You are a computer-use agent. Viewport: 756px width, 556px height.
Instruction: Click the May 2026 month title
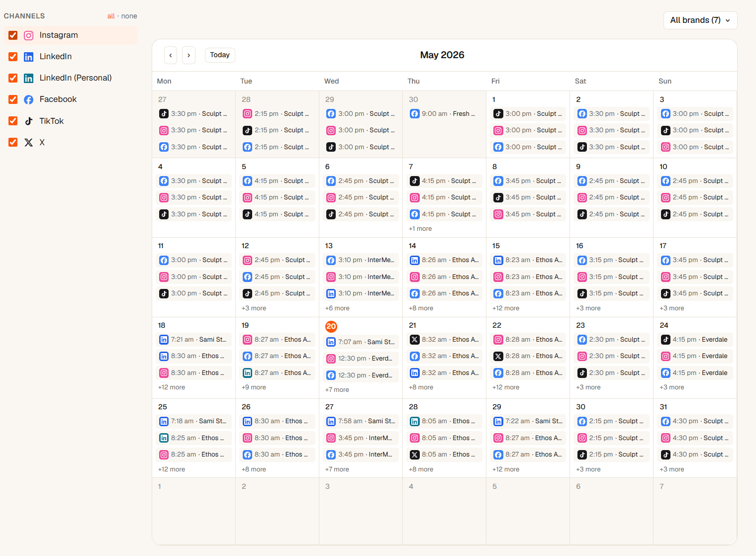click(442, 55)
